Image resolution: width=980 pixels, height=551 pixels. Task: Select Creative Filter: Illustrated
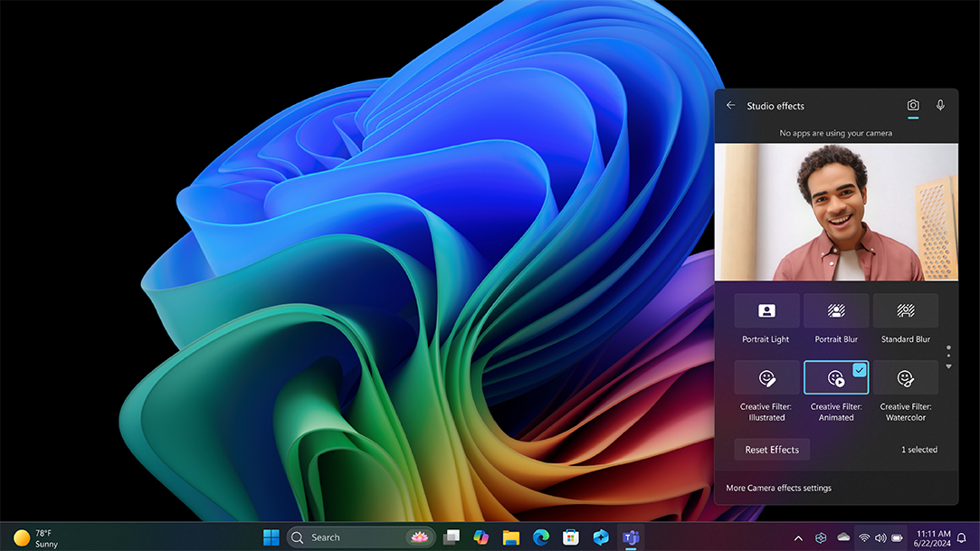coord(766,378)
